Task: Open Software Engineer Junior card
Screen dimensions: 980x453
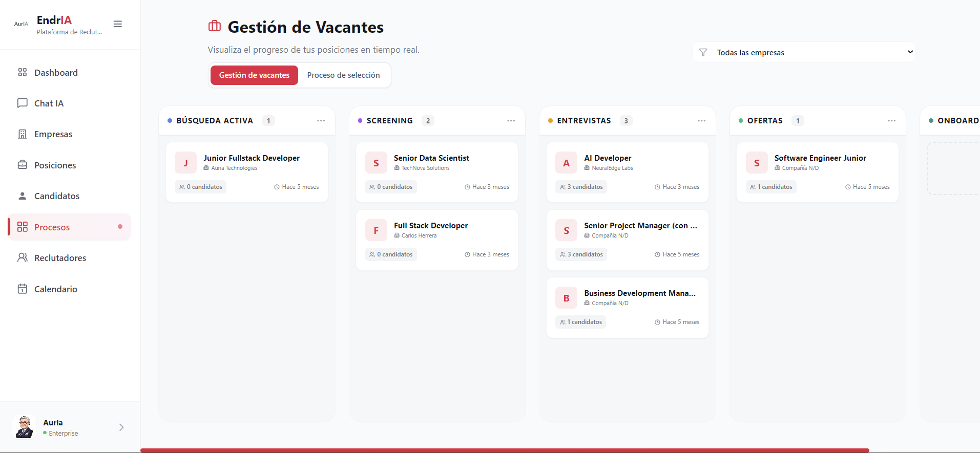Action: click(818, 172)
